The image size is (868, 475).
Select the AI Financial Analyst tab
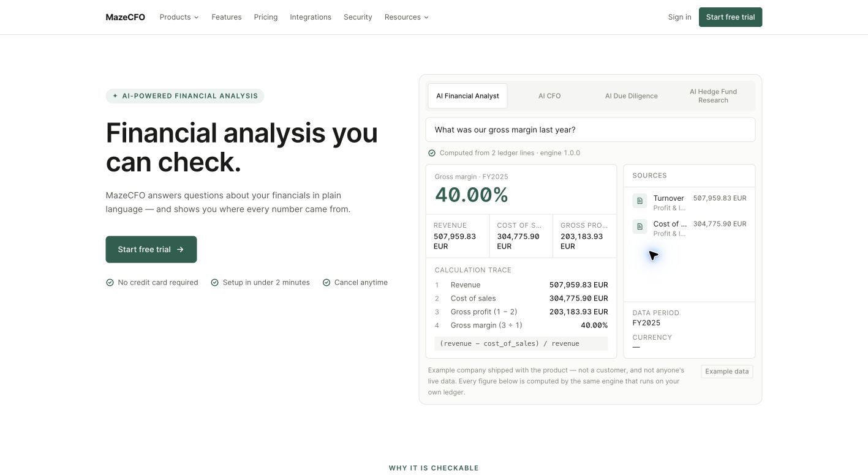pyautogui.click(x=467, y=96)
